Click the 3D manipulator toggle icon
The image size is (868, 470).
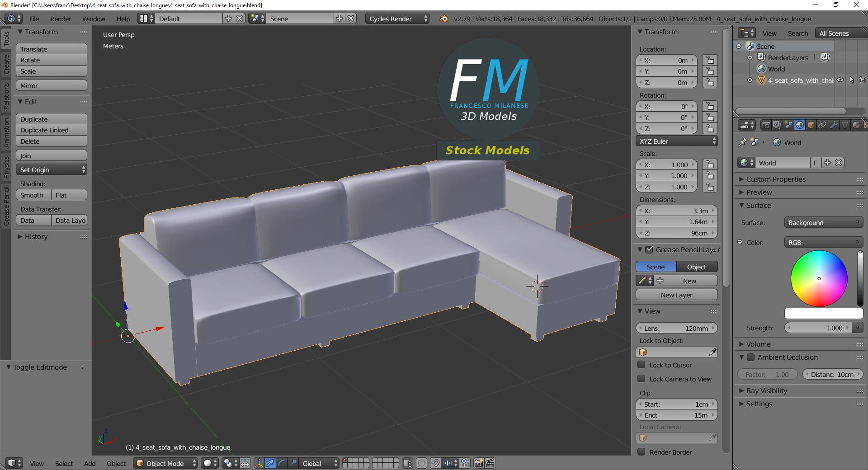[259, 463]
